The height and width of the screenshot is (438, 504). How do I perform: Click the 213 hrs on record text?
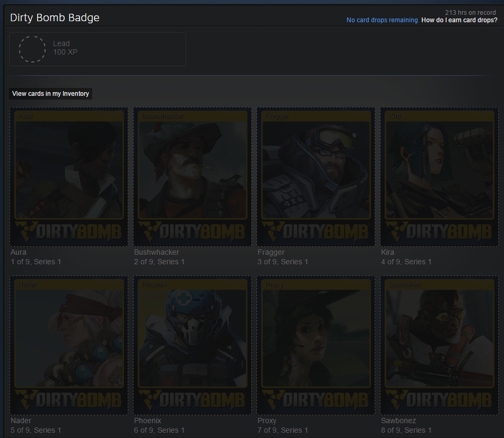click(x=470, y=12)
